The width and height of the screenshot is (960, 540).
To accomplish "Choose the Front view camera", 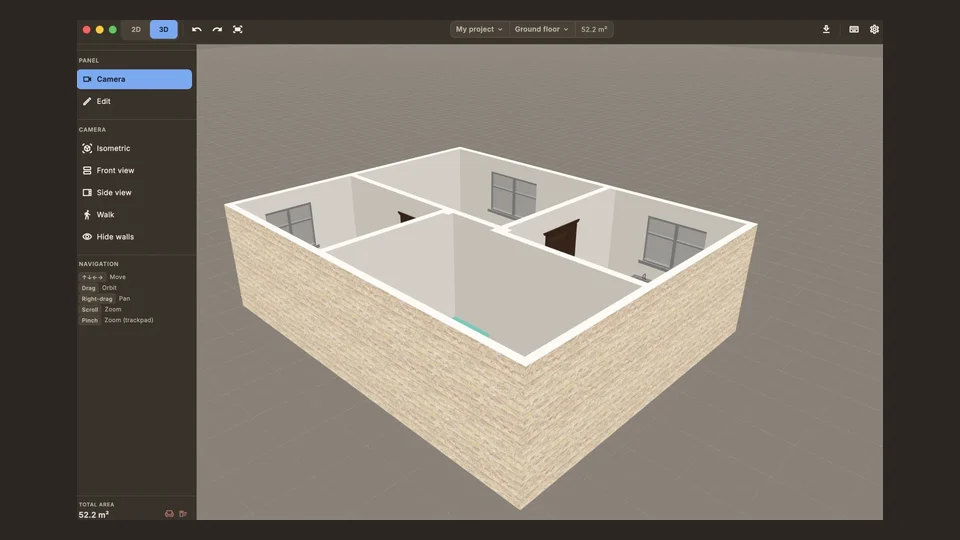I will [135, 170].
